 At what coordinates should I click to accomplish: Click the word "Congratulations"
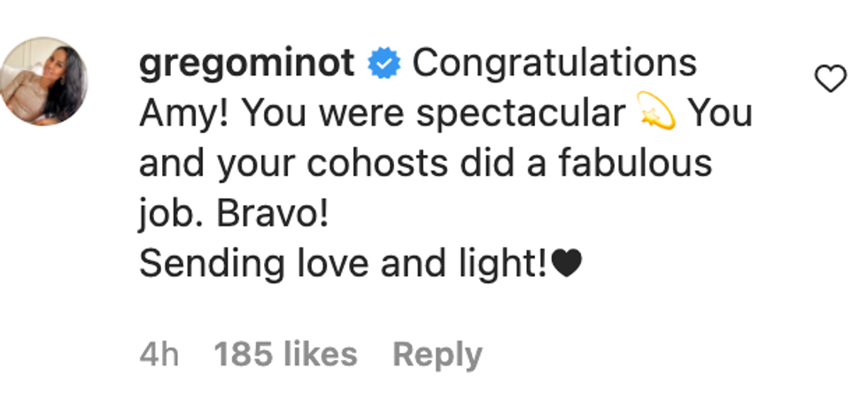pyautogui.click(x=554, y=64)
